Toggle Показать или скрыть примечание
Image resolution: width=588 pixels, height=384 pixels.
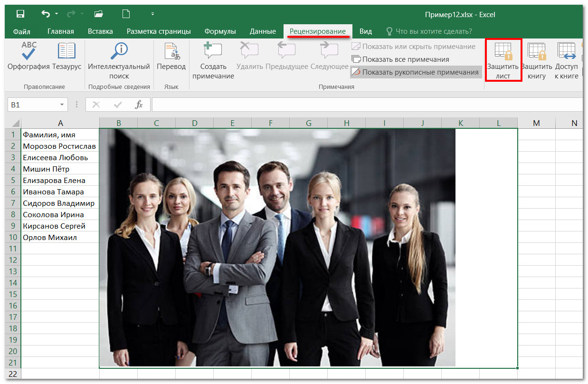coord(414,47)
